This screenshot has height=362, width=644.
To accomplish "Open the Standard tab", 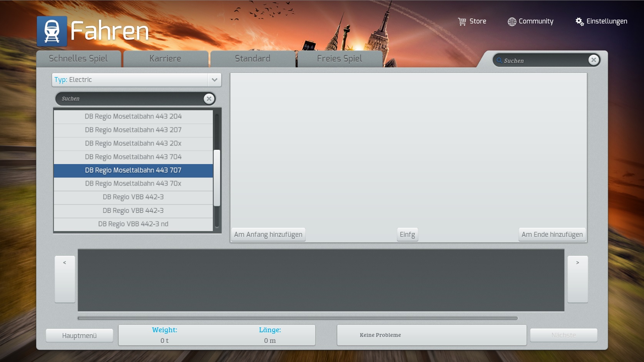I will pyautogui.click(x=253, y=59).
